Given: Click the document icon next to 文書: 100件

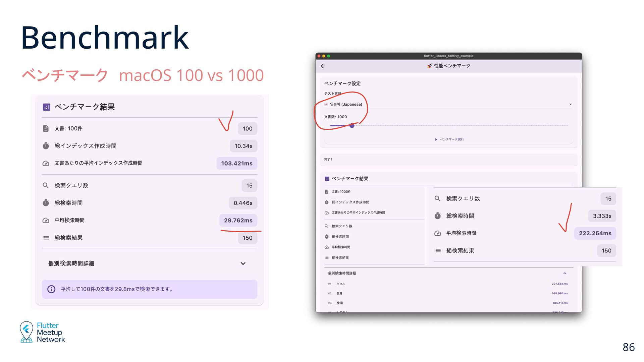Looking at the screenshot, I should [x=46, y=129].
